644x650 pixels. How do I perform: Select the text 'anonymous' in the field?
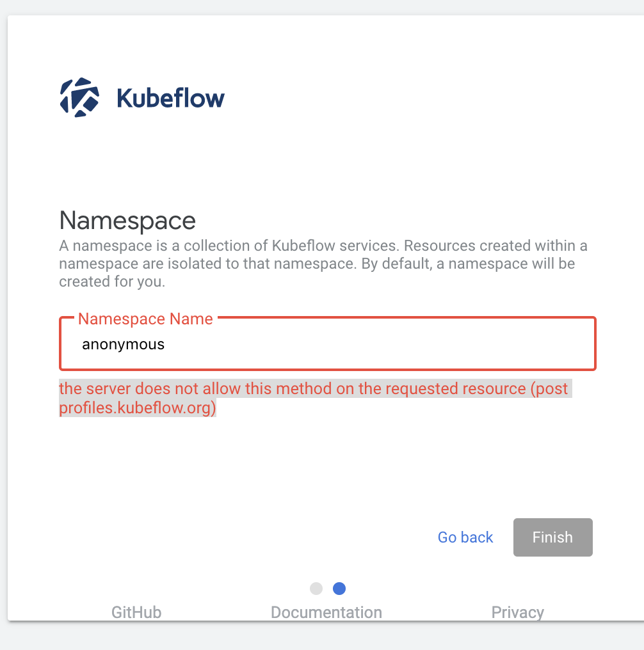pos(124,344)
